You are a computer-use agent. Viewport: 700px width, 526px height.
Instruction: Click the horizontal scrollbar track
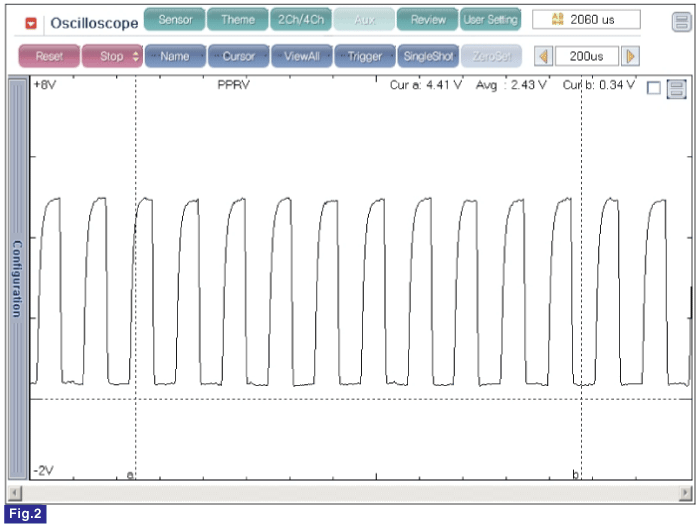tap(350, 493)
